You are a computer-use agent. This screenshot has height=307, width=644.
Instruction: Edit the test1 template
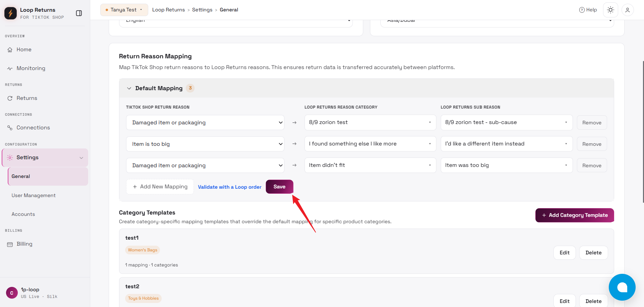(565, 253)
